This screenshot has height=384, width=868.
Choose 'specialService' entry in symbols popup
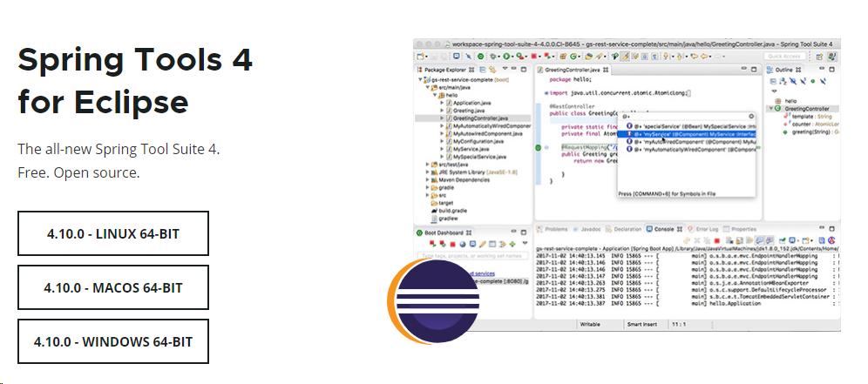pyautogui.click(x=690, y=126)
